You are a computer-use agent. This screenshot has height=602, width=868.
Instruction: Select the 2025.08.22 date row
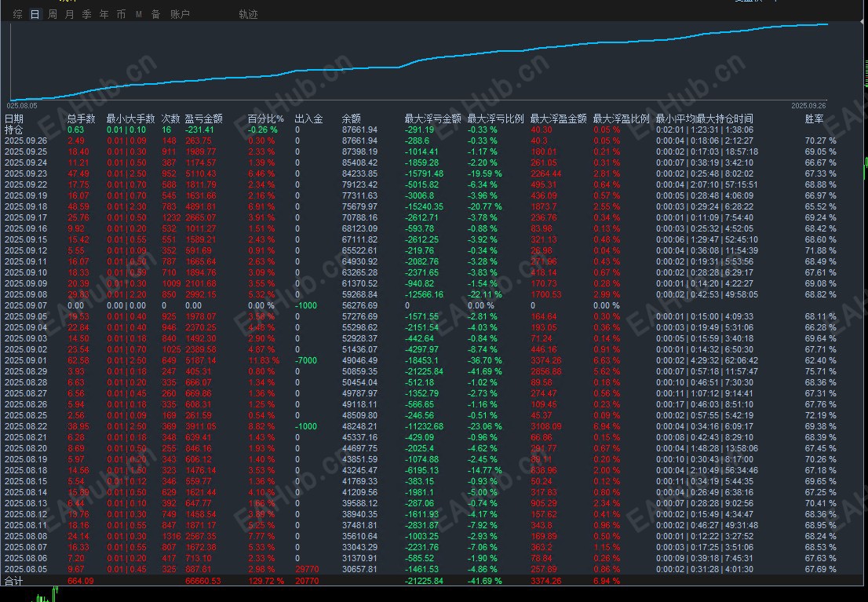point(26,426)
